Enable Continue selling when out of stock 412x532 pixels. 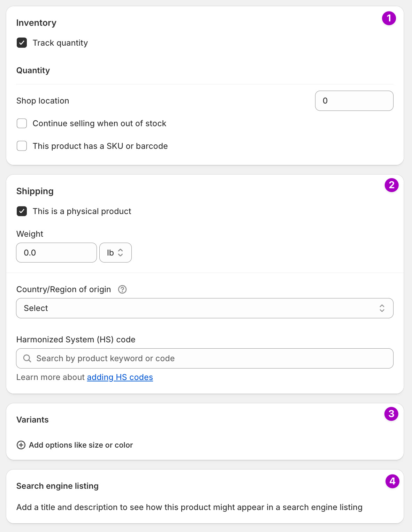(x=22, y=123)
